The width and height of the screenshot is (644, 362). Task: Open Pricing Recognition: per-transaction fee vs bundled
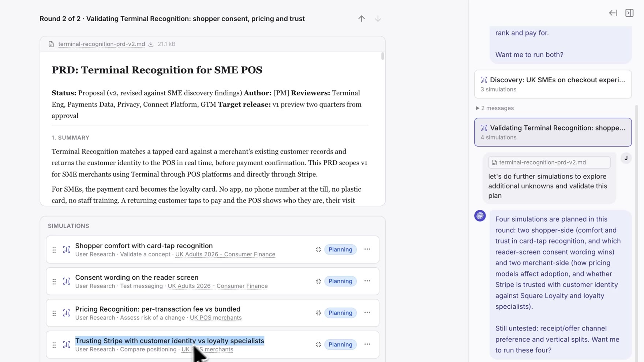click(158, 309)
